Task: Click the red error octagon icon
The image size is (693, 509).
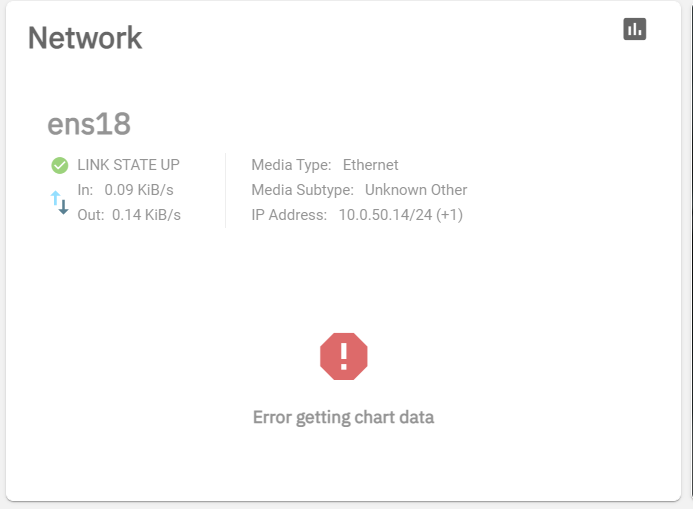Action: [x=344, y=356]
